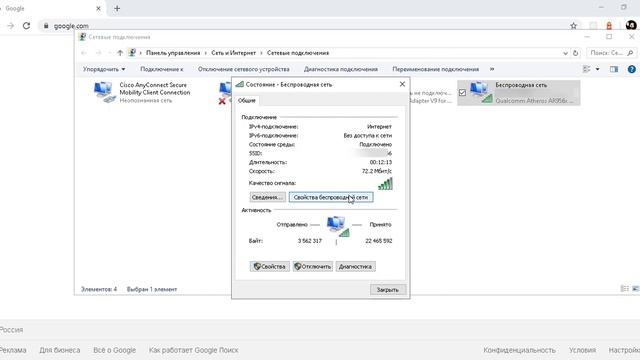
Task: Select Cisco AnyConnect Secure Mobility Client Connection
Action: pyautogui.click(x=143, y=92)
